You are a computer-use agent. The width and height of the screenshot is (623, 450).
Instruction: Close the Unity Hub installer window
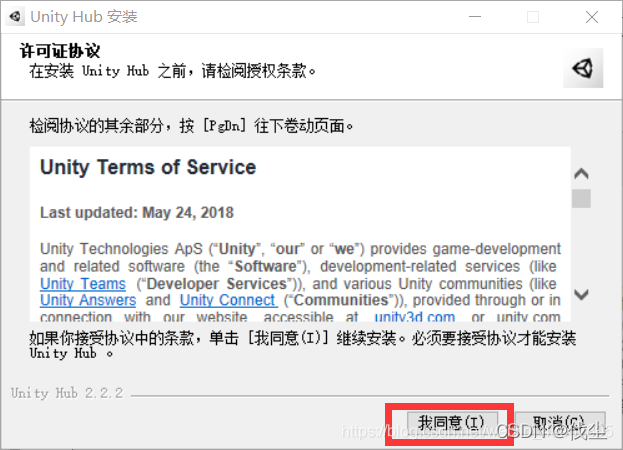tap(592, 17)
